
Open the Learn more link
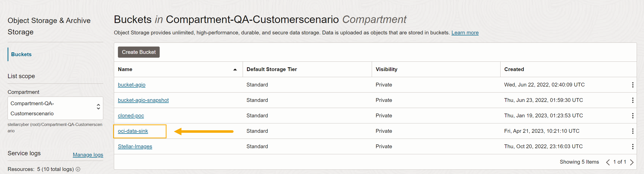click(465, 33)
